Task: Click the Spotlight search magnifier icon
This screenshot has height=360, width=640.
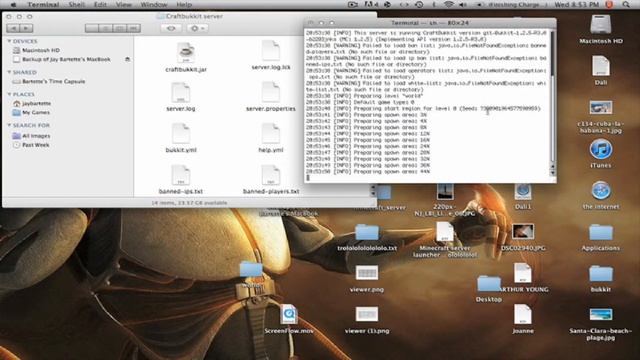Action: 626,4
